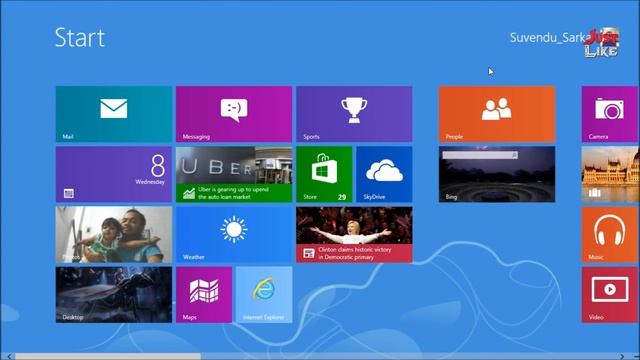Open the Photos tile

point(113,234)
